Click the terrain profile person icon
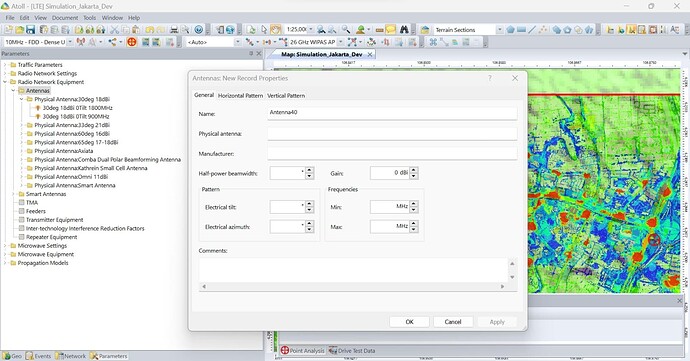The height and width of the screenshot is (361, 690). [x=361, y=29]
